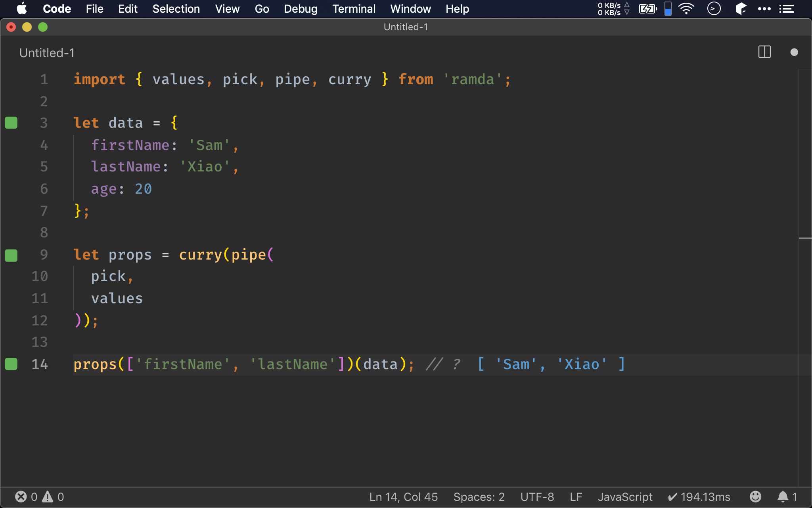Open the Wi-Fi status menu
The height and width of the screenshot is (508, 812).
tap(686, 9)
